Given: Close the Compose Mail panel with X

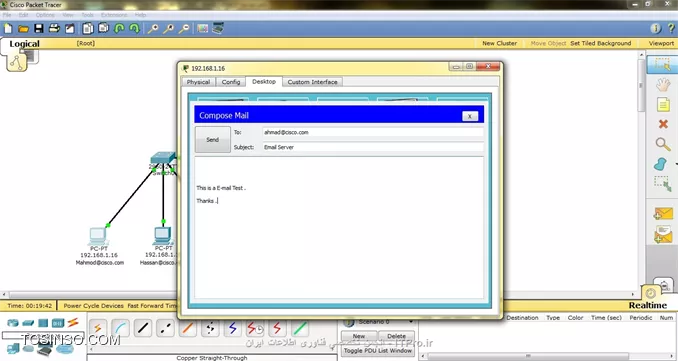Looking at the screenshot, I should pyautogui.click(x=470, y=116).
